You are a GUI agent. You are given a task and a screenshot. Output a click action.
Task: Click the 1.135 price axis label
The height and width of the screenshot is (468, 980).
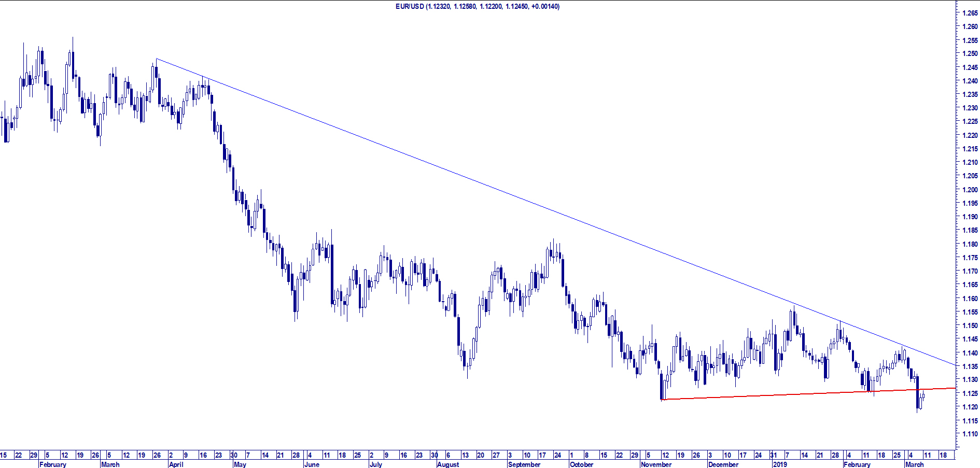tap(970, 366)
